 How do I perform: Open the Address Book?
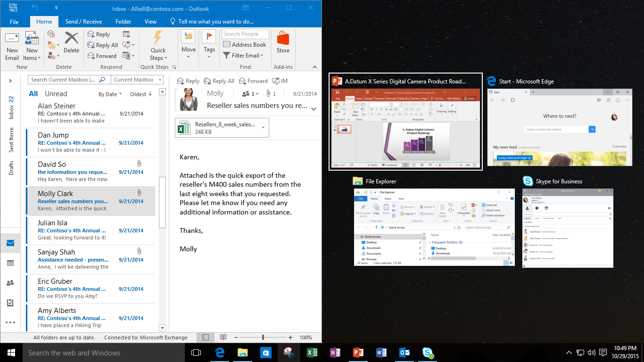(244, 45)
